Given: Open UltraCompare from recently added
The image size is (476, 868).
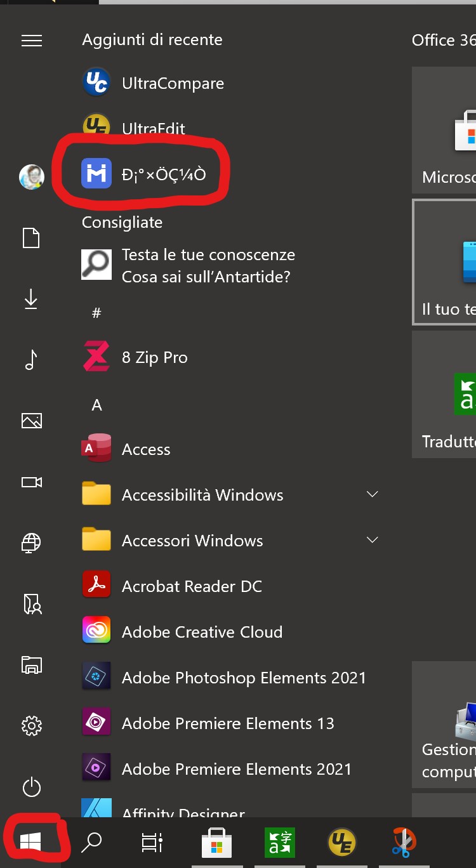Looking at the screenshot, I should [x=173, y=83].
